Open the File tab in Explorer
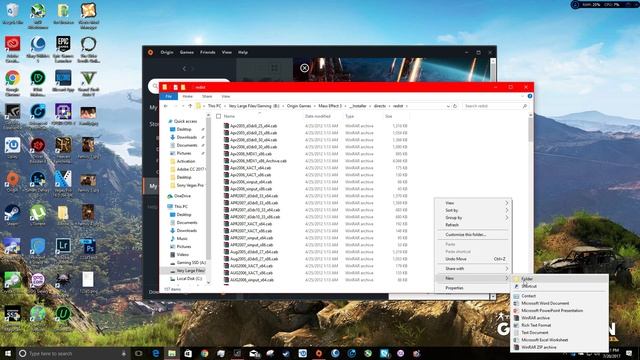 (168, 96)
